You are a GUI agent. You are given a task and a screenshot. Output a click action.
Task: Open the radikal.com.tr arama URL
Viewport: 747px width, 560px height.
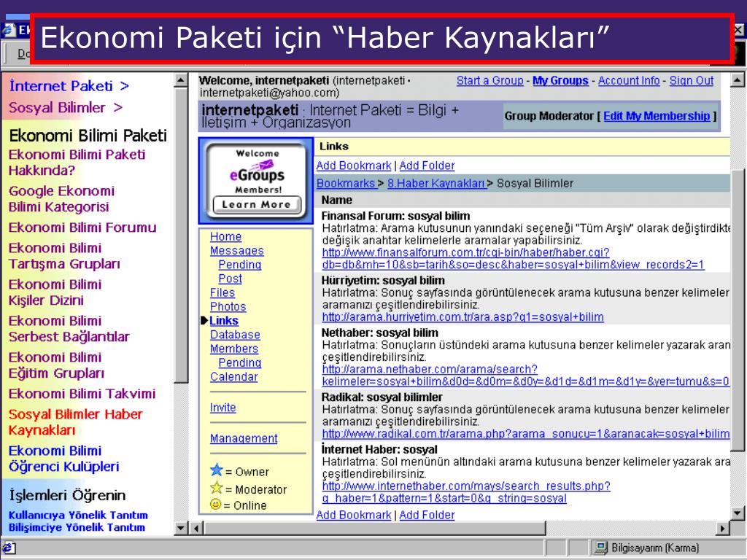[525, 434]
